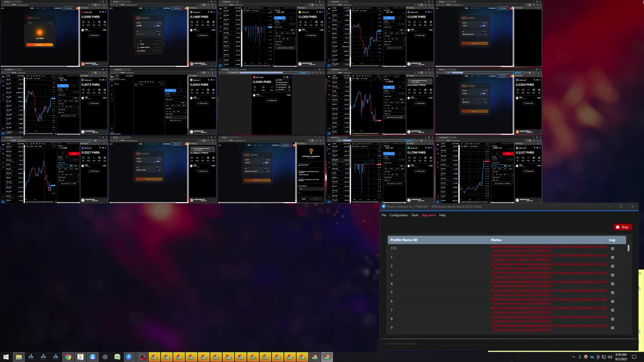Open network status in system tray
This screenshot has width=644, height=362.
tap(604, 357)
